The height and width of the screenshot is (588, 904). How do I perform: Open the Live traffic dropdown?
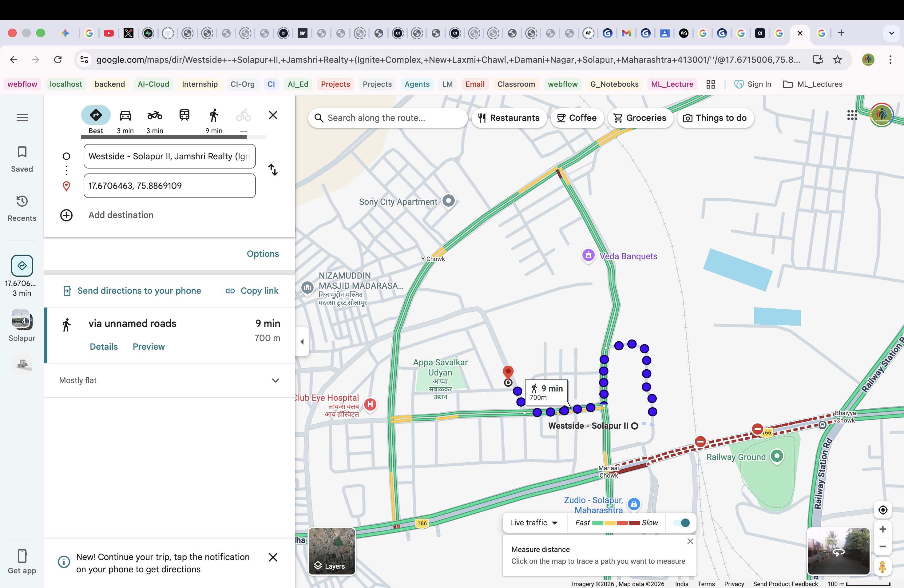(533, 523)
